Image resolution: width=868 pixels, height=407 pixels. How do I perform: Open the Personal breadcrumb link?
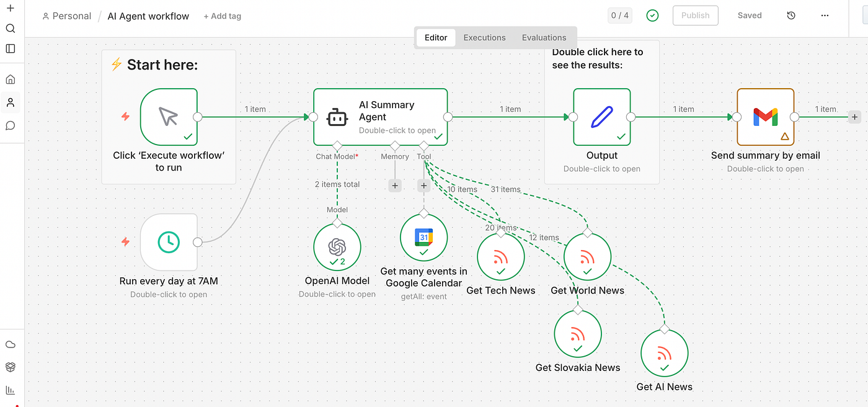coord(66,16)
